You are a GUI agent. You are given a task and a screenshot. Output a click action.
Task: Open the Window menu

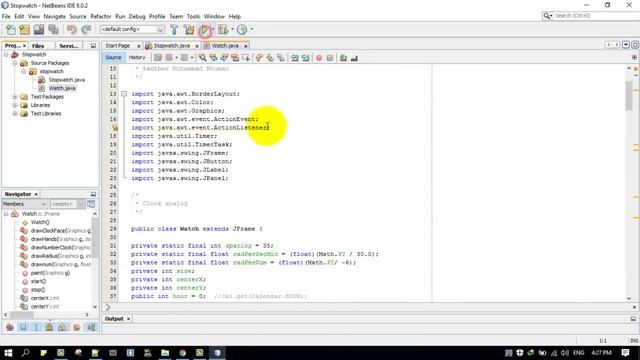click(x=214, y=16)
